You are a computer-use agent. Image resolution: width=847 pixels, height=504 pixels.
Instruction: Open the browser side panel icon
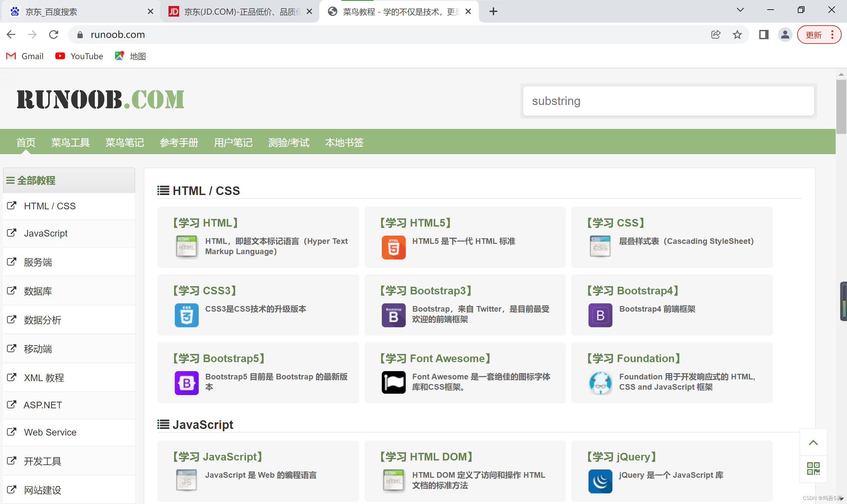[x=764, y=35]
